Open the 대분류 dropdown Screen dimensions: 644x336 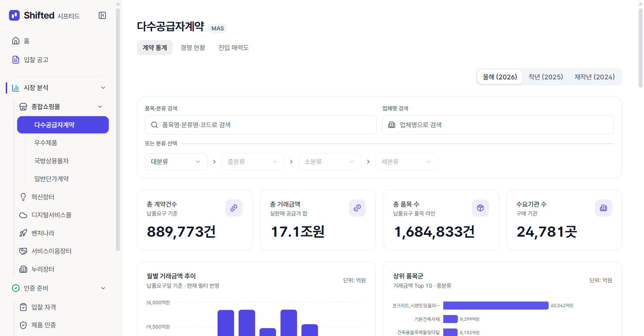pyautogui.click(x=176, y=162)
